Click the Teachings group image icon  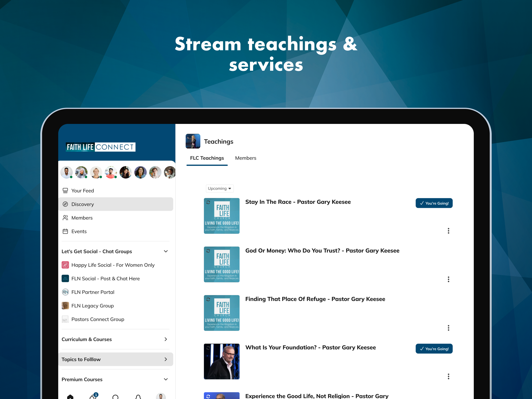(193, 141)
